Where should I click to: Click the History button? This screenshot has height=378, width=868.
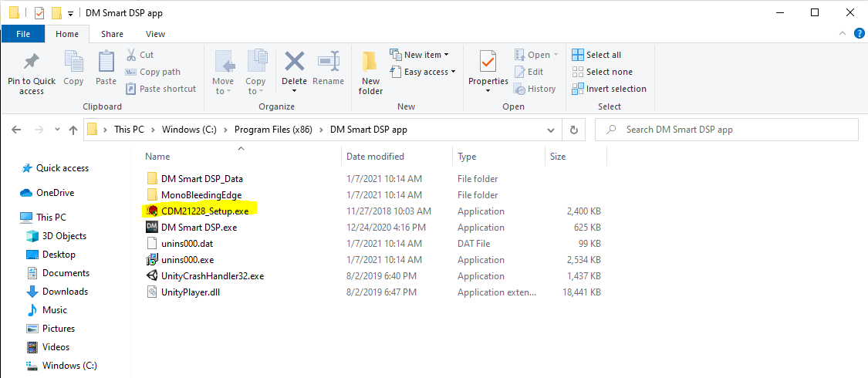click(x=535, y=89)
